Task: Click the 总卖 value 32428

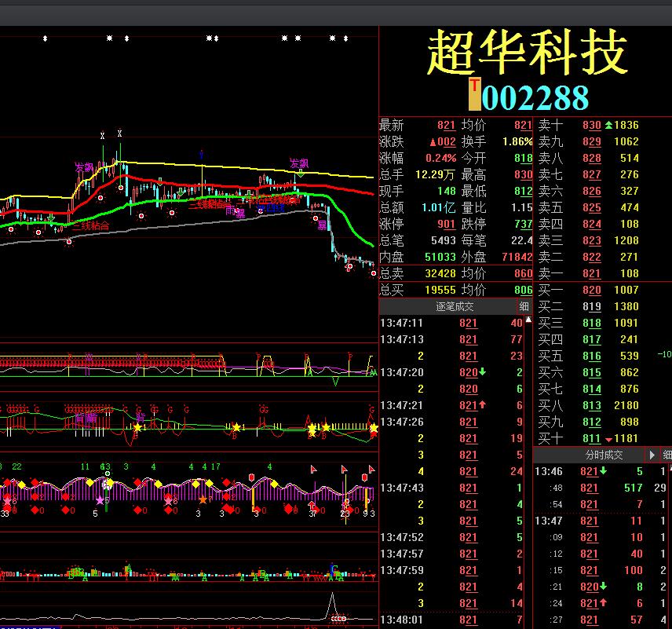Action: (440, 273)
